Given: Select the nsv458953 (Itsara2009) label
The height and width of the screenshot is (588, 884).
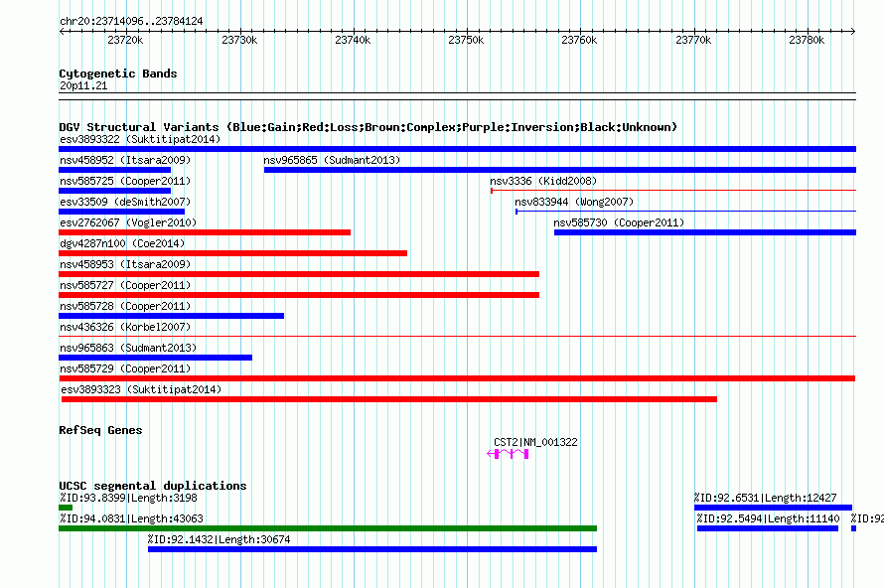Looking at the screenshot, I should (x=125, y=264).
